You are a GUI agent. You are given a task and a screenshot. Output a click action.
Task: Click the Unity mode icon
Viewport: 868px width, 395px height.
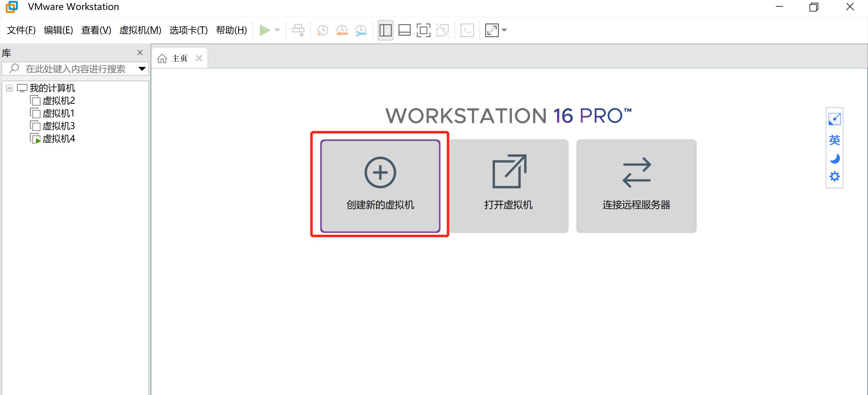point(443,30)
